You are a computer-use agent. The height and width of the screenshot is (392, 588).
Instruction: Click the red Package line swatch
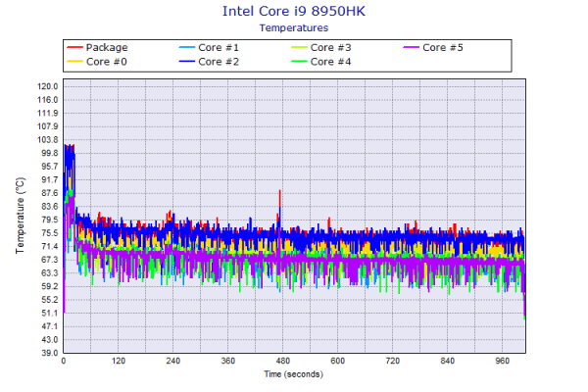tap(74, 47)
